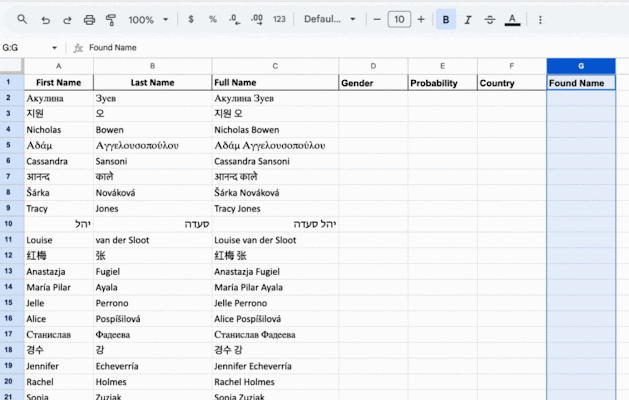Format as currency with dollar icon

(x=191, y=19)
